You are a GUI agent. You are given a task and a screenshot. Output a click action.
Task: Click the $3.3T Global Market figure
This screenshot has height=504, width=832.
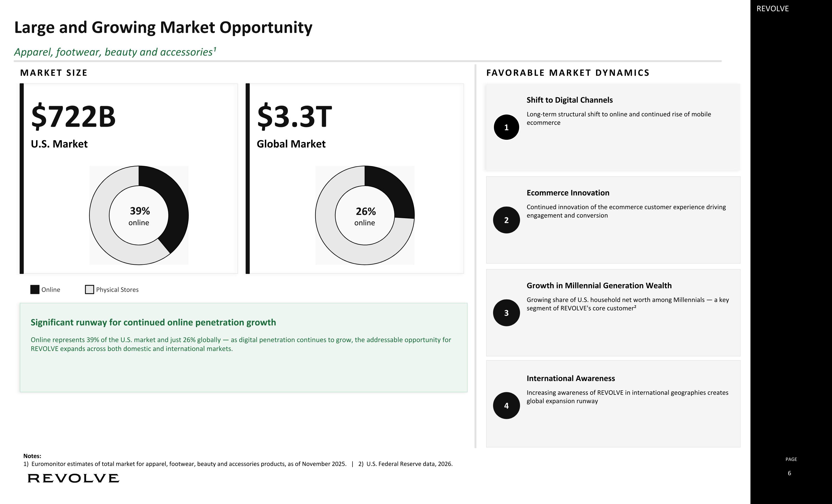point(295,117)
